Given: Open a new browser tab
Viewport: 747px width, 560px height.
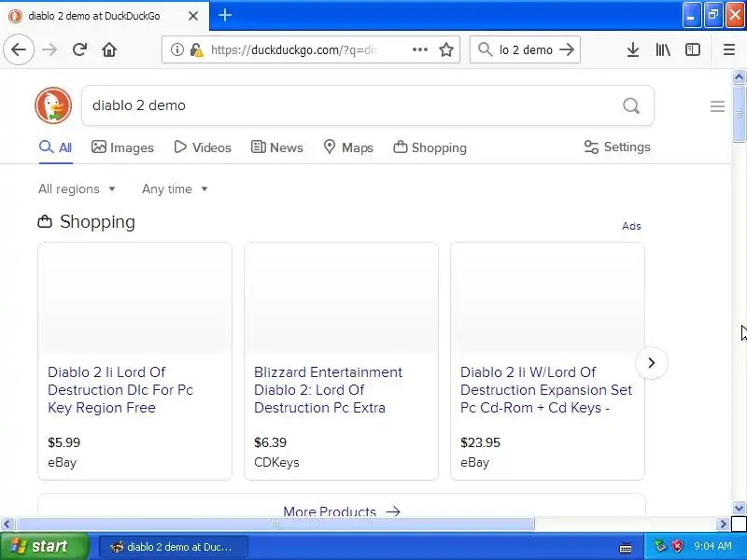Looking at the screenshot, I should click(x=225, y=15).
